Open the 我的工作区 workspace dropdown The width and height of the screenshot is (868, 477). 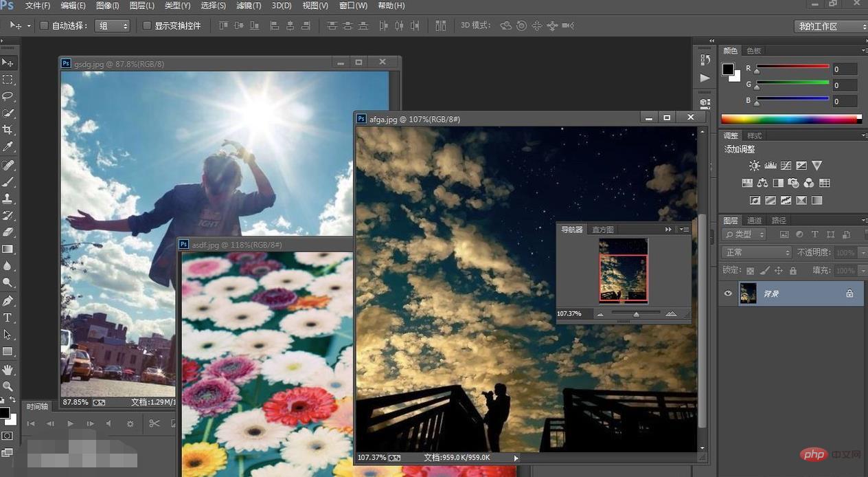[831, 26]
